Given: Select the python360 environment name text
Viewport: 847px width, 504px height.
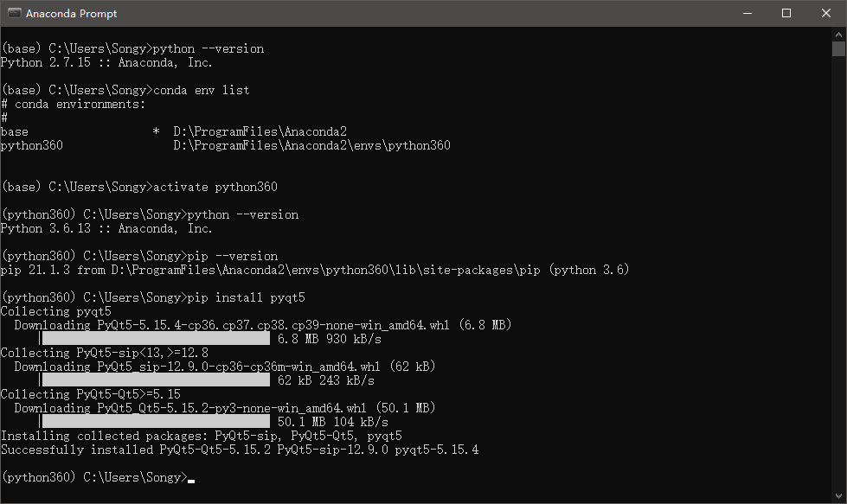Looking at the screenshot, I should click(32, 145).
